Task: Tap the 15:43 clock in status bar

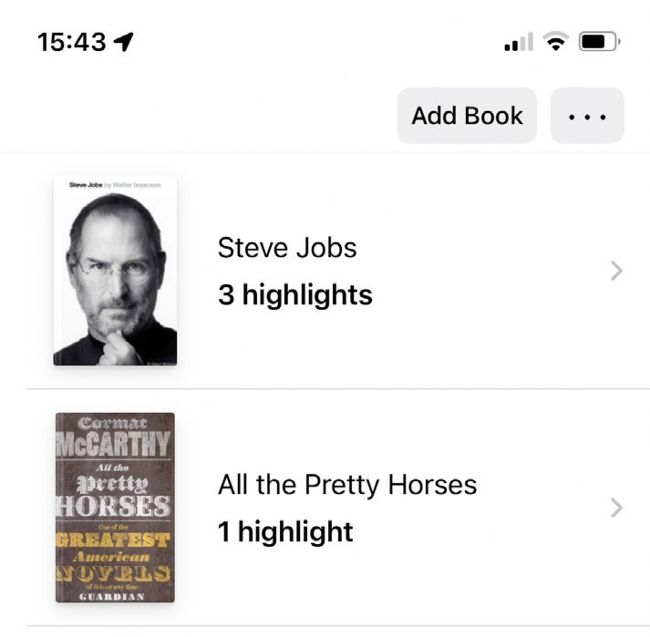Action: click(71, 42)
